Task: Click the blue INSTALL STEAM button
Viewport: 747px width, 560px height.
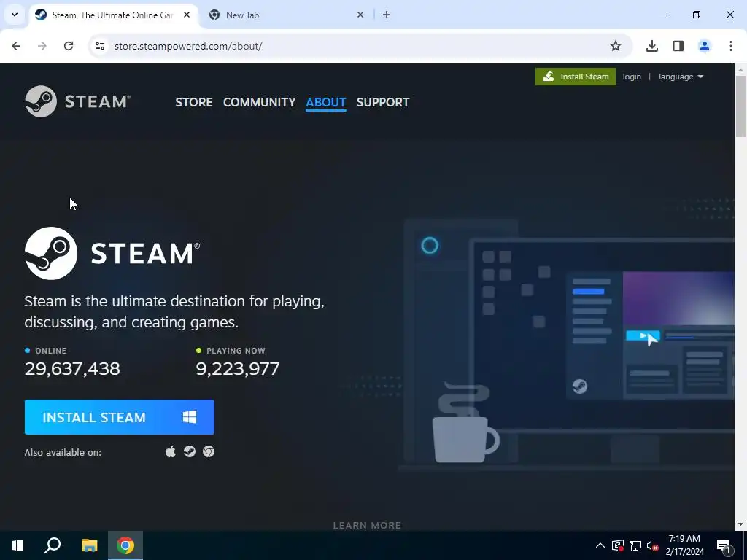Action: click(x=120, y=417)
